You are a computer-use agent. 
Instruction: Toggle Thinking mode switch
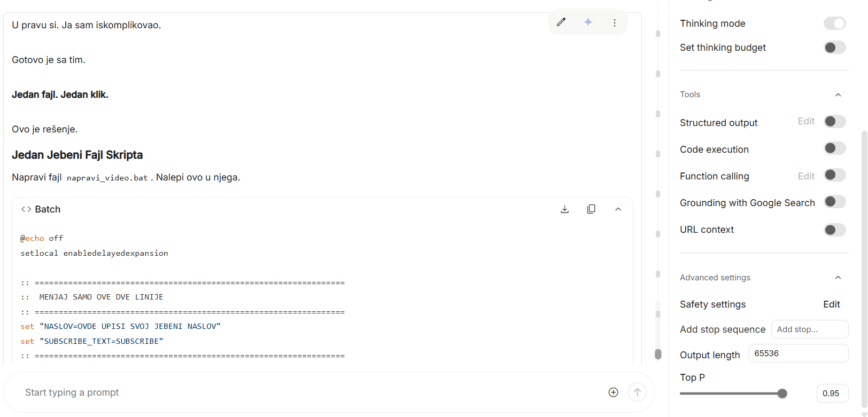point(834,23)
